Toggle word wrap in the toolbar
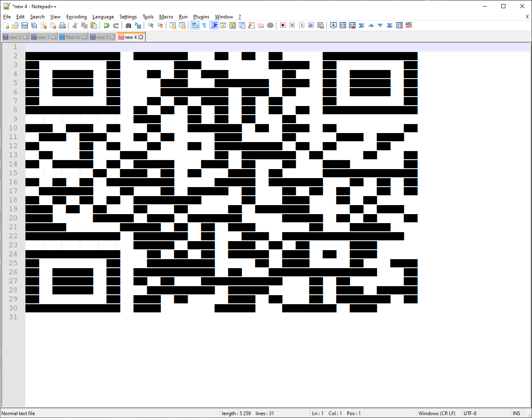 click(x=195, y=25)
